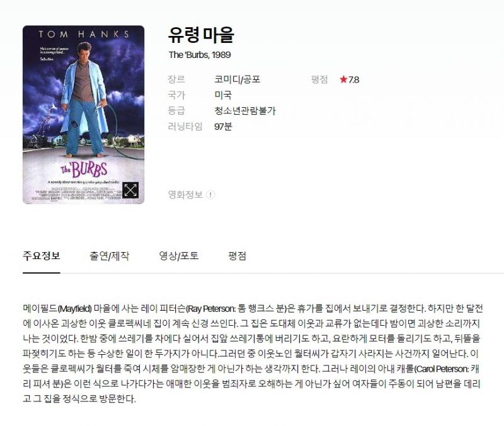This screenshot has height=426, width=504.
Task: Click the red star rating icon
Action: click(343, 79)
